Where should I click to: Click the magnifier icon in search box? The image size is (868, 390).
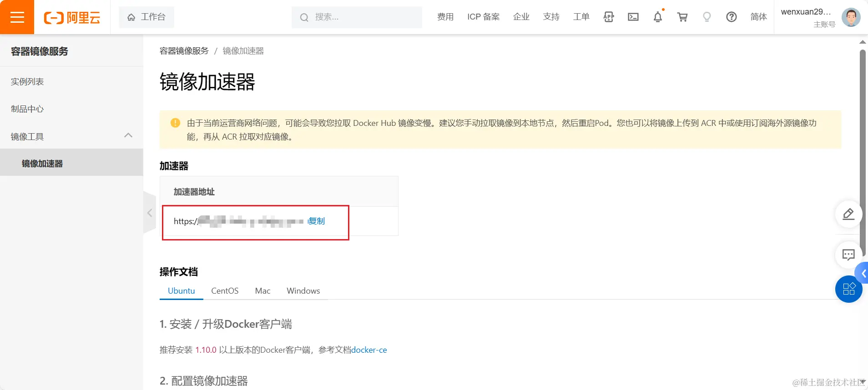(304, 17)
